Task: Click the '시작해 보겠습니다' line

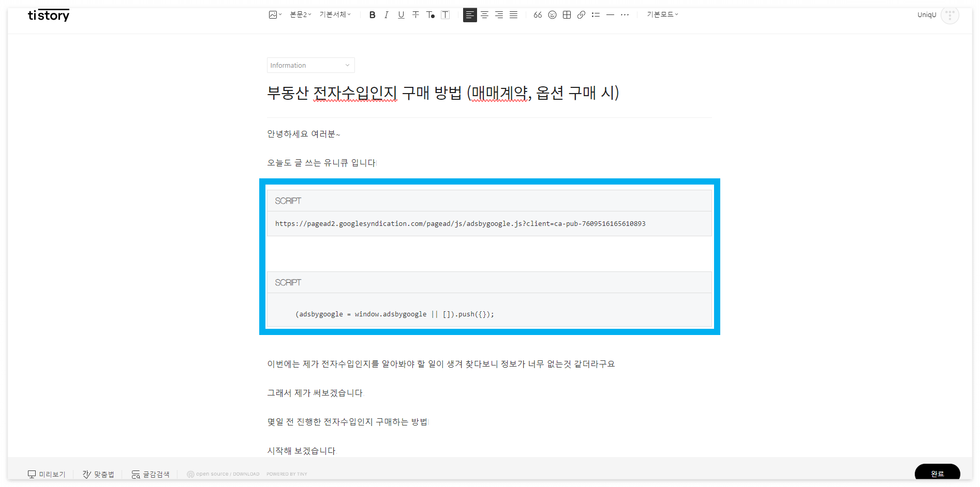Action: 301,451
